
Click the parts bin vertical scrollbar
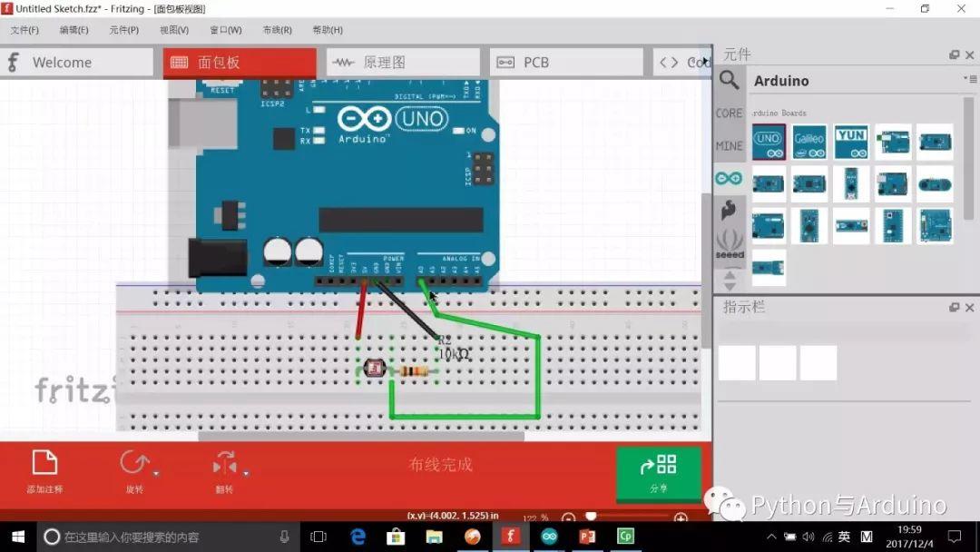point(969,158)
